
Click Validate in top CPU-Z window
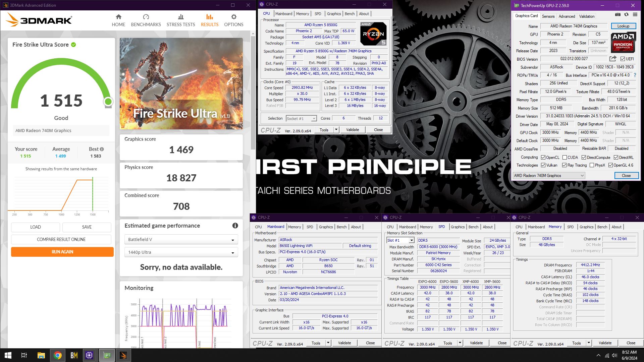click(x=353, y=130)
